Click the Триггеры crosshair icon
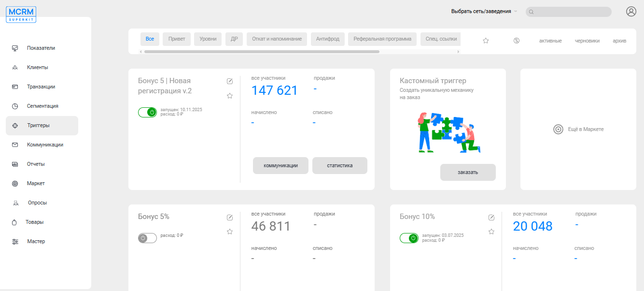Image resolution: width=644 pixels, height=291 pixels. tap(15, 125)
